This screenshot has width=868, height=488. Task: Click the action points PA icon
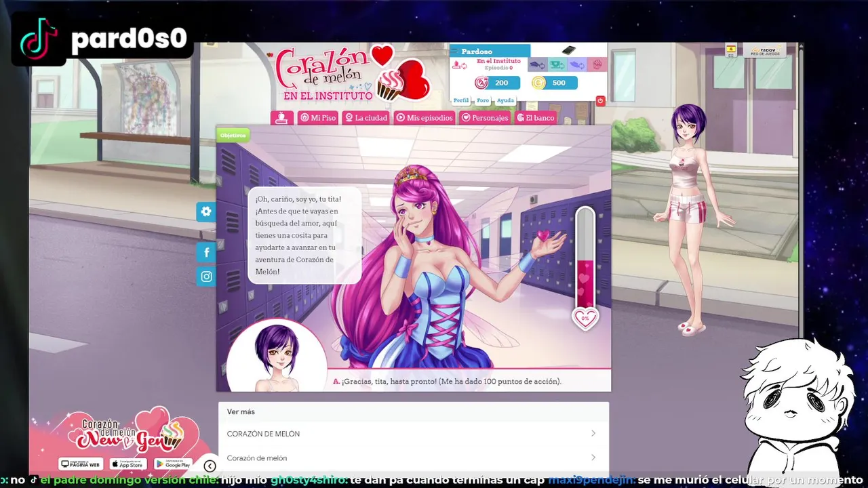pyautogui.click(x=481, y=83)
